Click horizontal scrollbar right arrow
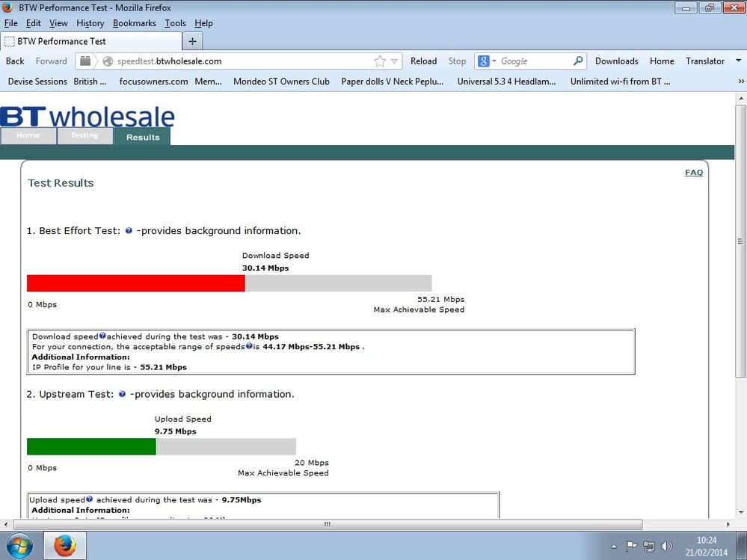This screenshot has width=747, height=560. click(x=728, y=524)
